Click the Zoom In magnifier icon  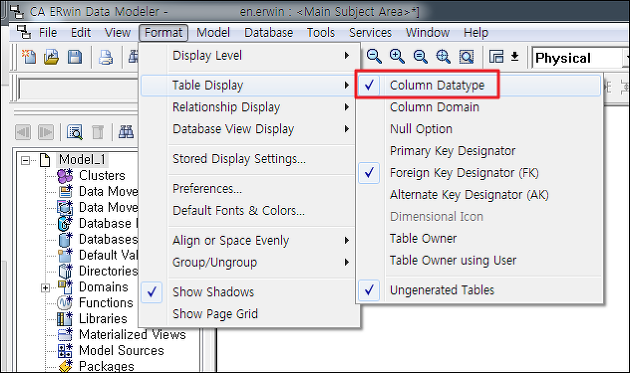click(397, 57)
